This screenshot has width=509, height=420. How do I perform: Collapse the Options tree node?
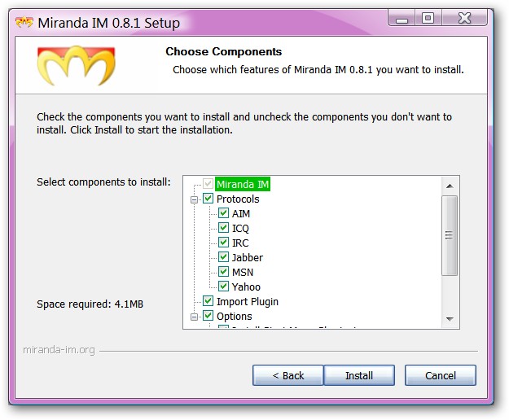[x=194, y=317]
